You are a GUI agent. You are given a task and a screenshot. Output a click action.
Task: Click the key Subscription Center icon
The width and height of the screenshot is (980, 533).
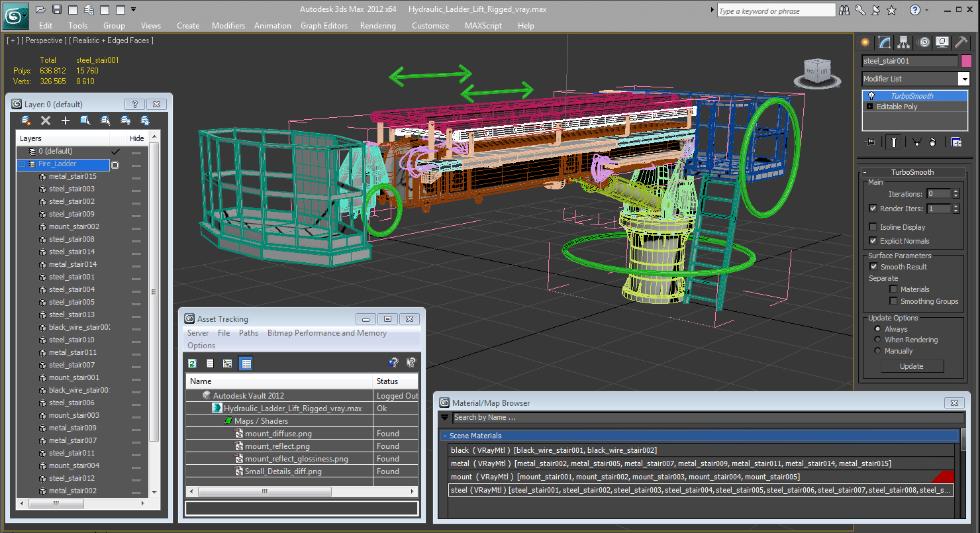coord(860,10)
